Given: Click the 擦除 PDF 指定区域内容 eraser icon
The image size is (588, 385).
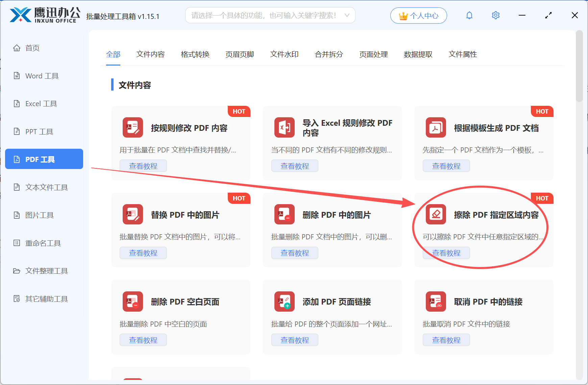Looking at the screenshot, I should (436, 214).
